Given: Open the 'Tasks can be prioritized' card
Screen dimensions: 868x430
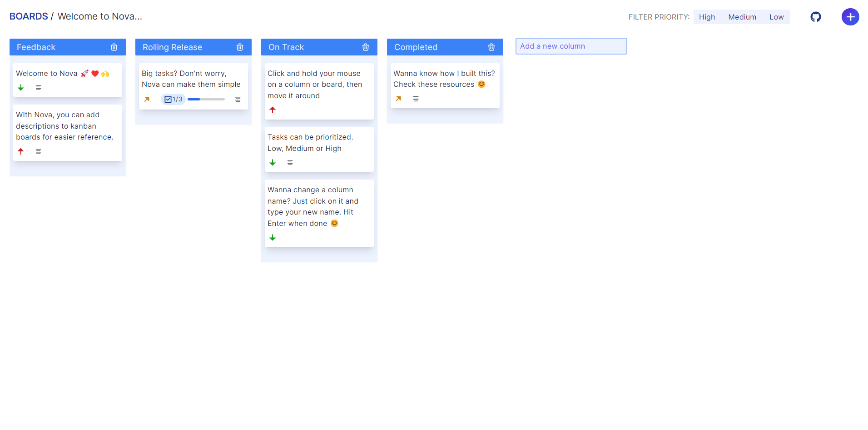Looking at the screenshot, I should pyautogui.click(x=319, y=150).
